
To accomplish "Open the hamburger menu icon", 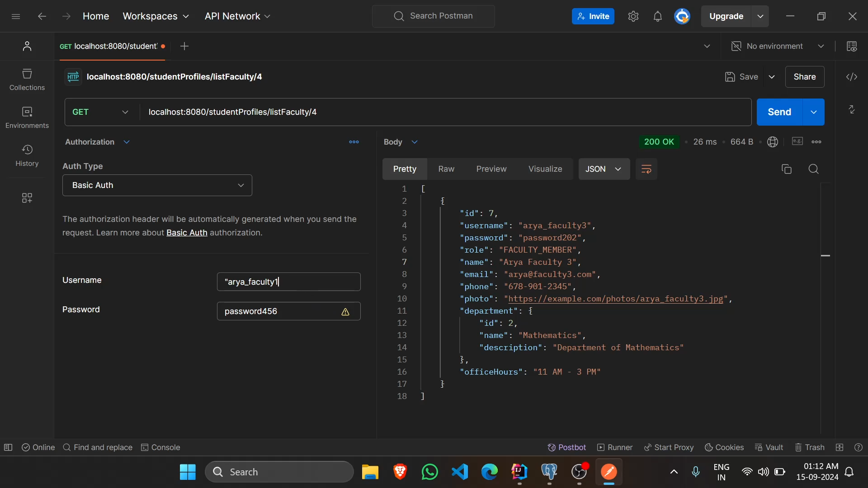I will pos(16,16).
